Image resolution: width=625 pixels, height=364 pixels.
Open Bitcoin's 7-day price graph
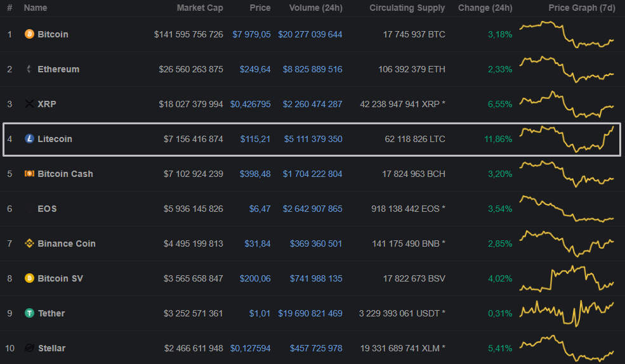pos(567,34)
